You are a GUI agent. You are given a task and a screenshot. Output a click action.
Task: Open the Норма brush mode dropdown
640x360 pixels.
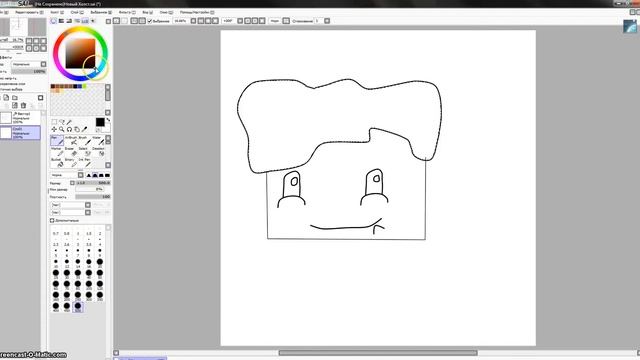coord(80,175)
